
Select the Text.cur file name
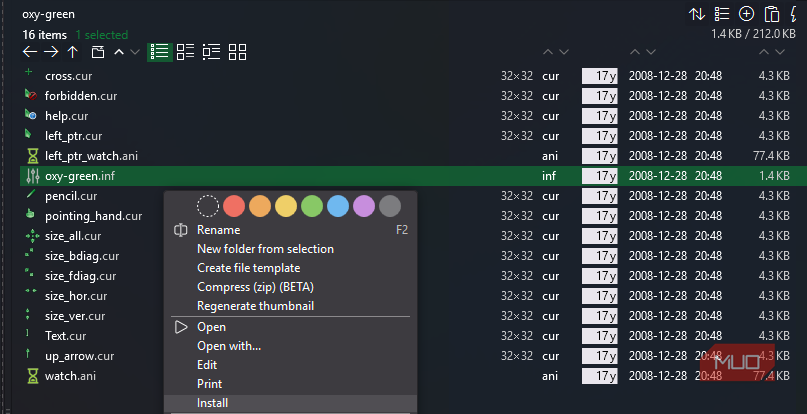coord(65,336)
